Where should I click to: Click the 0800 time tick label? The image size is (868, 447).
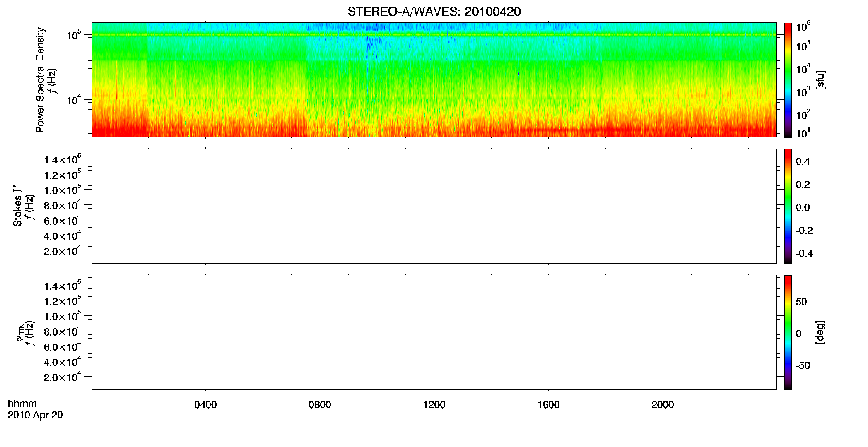pos(320,405)
